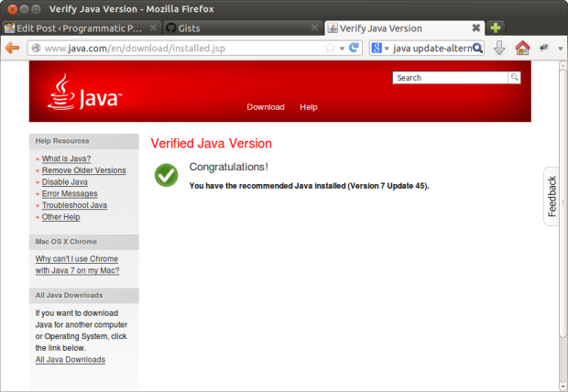
Task: Click the Java logo in the banner
Action: (x=84, y=92)
